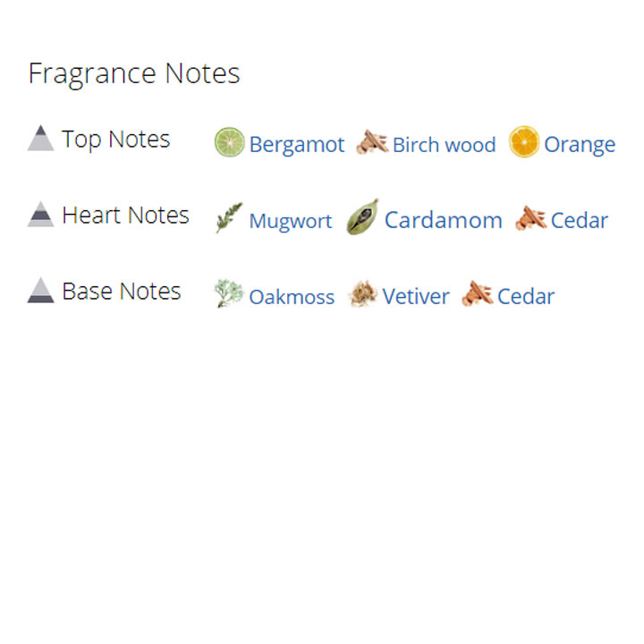The image size is (644, 644).
Task: Follow the Orange note link
Action: pyautogui.click(x=580, y=145)
